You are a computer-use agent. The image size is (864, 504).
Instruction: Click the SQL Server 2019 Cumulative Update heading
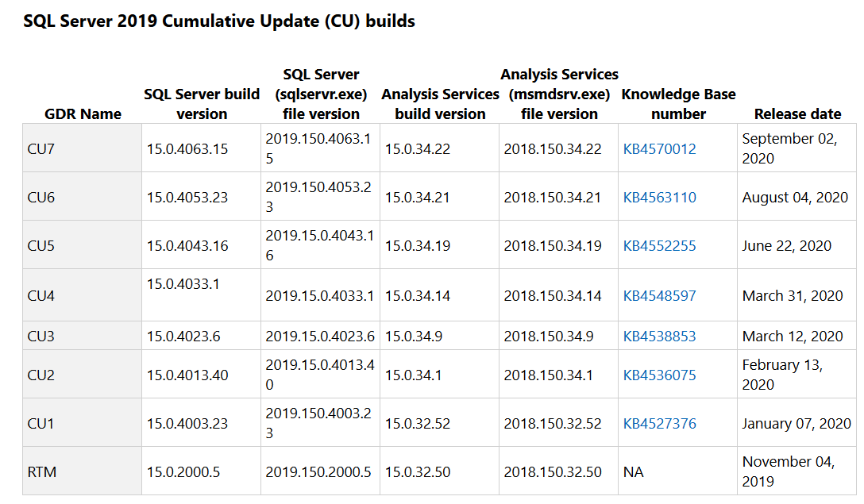tap(219, 21)
